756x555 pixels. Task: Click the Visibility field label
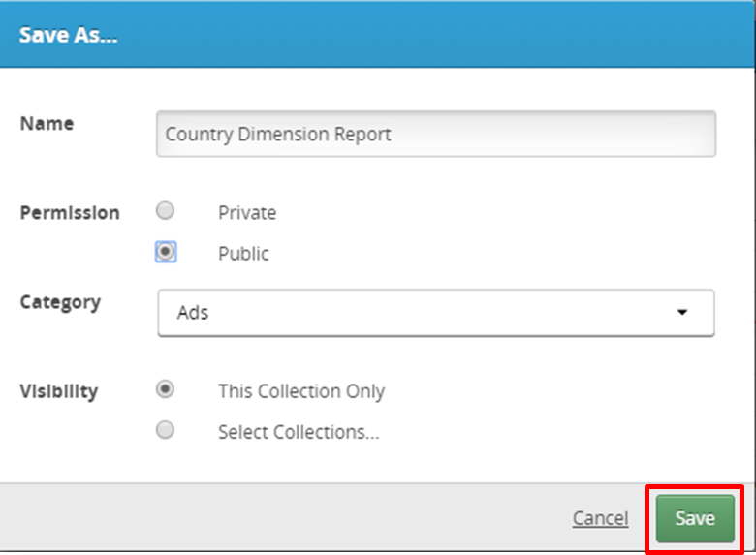59,391
